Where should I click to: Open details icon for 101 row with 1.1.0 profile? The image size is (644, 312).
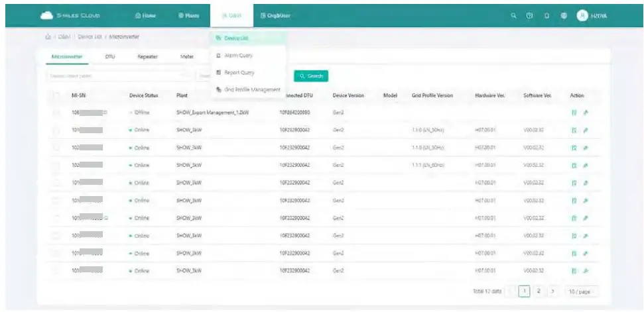[x=574, y=130]
